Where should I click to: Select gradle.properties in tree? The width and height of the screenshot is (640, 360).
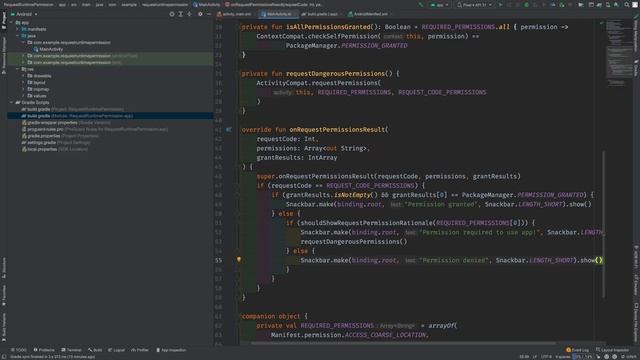(x=60, y=136)
